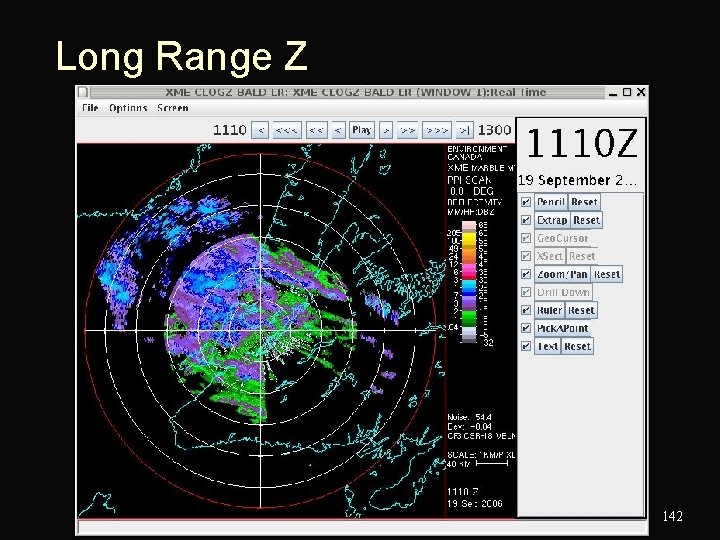Step forward one frame button

pyautogui.click(x=386, y=130)
